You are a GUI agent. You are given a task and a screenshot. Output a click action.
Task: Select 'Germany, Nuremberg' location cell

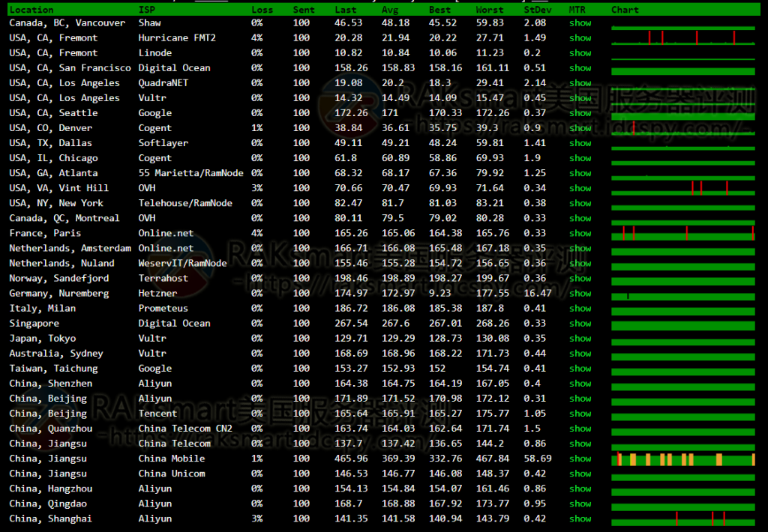coord(59,293)
